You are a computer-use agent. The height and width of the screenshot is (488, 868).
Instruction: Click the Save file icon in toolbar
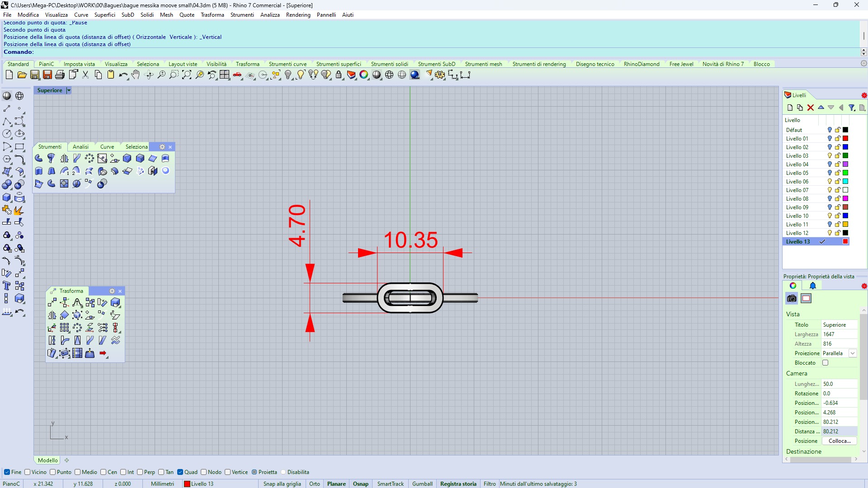tap(35, 75)
